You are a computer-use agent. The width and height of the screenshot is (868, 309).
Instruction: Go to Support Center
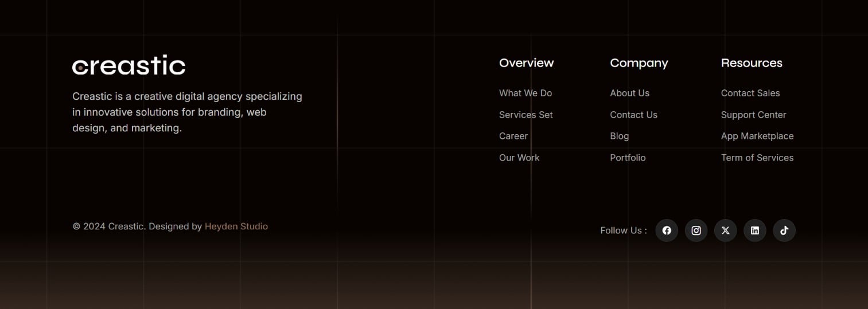click(754, 115)
